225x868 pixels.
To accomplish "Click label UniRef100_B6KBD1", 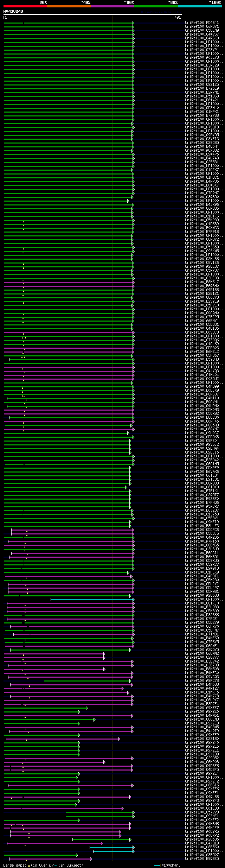I will click(202, 557).
